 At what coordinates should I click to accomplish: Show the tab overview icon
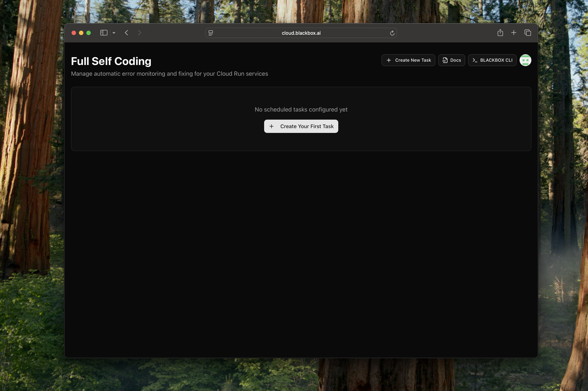pos(528,33)
